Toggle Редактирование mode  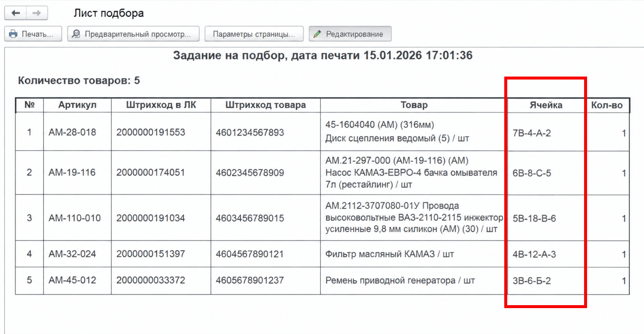point(350,34)
